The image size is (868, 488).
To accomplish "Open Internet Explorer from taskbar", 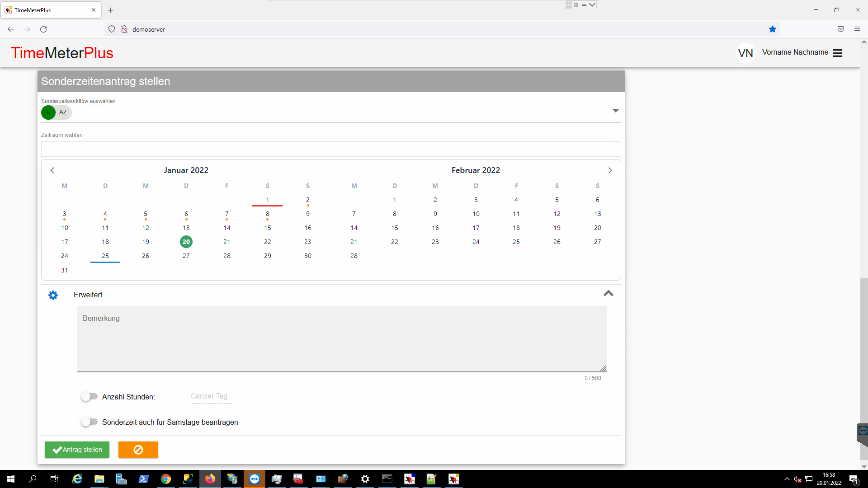I will (77, 479).
